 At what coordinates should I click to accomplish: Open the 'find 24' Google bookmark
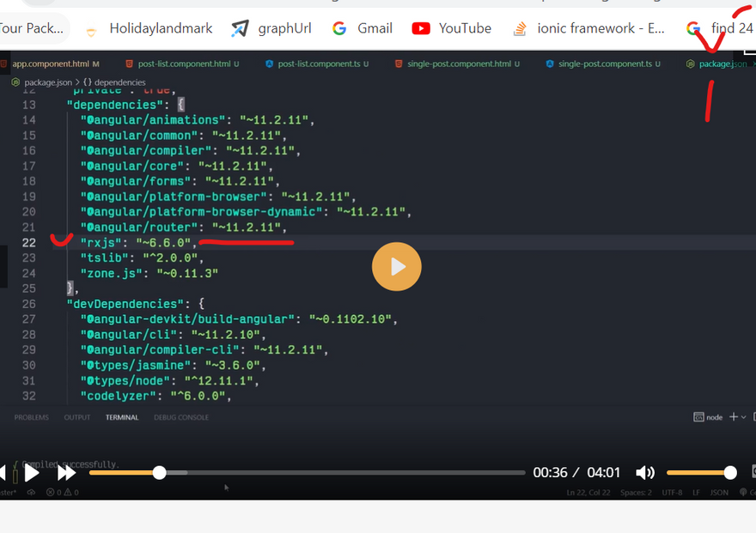720,28
